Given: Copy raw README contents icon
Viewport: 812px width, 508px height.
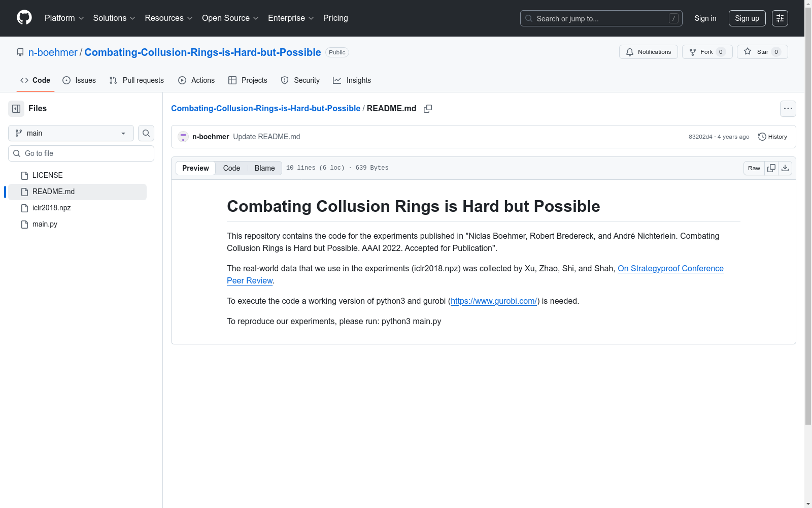Looking at the screenshot, I should point(771,168).
